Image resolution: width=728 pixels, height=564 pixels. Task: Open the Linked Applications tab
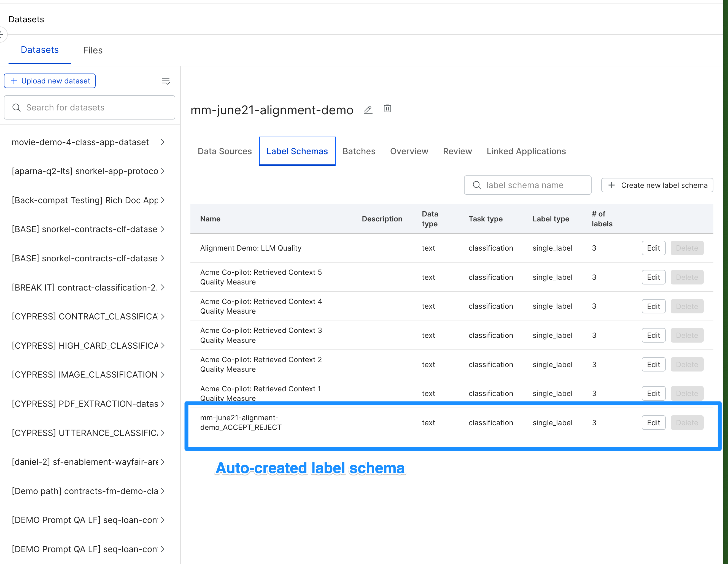pos(526,151)
